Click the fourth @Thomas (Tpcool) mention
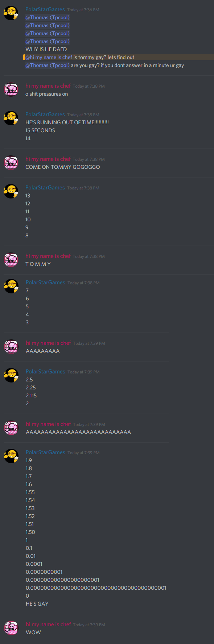Screen dimensions: 214x644 48,41
